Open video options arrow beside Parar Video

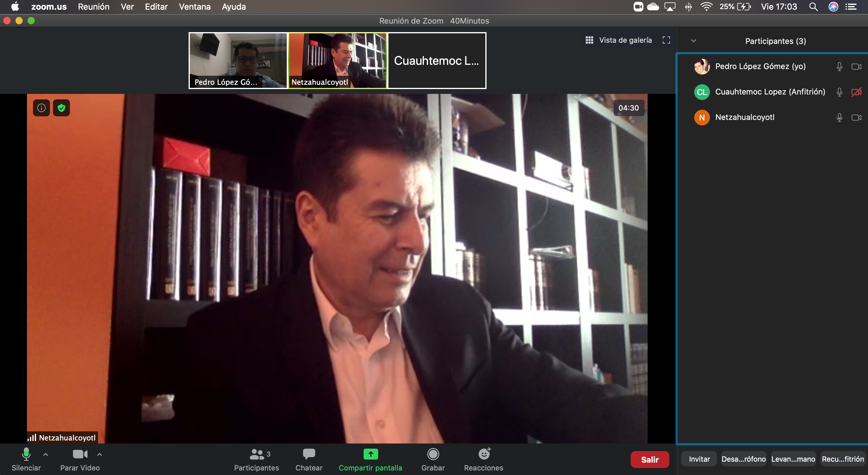pos(100,454)
